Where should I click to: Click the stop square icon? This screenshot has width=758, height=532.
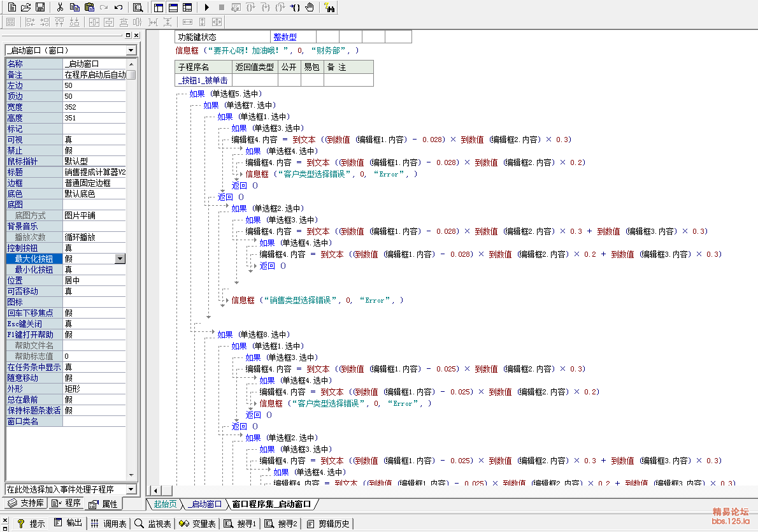(222, 7)
